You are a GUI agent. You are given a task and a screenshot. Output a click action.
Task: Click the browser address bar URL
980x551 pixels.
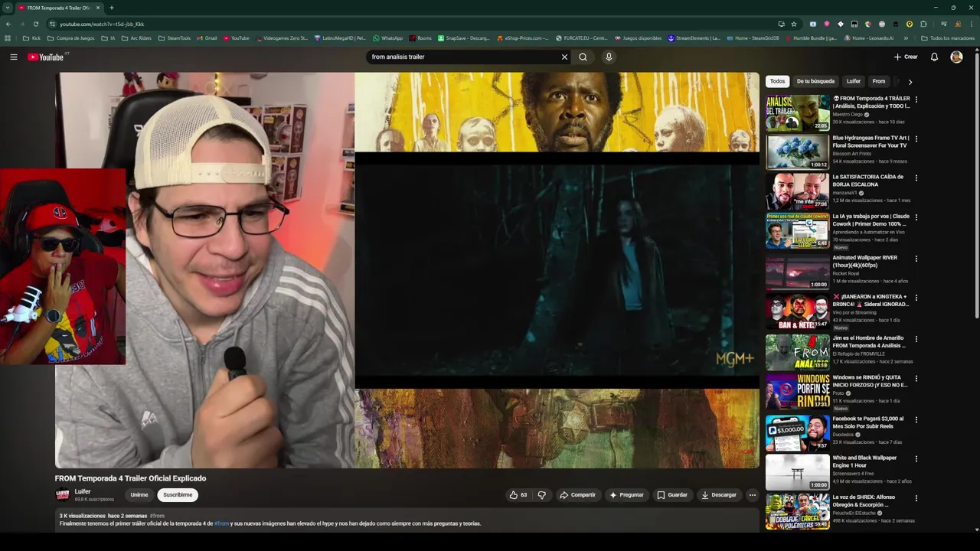[x=102, y=24]
